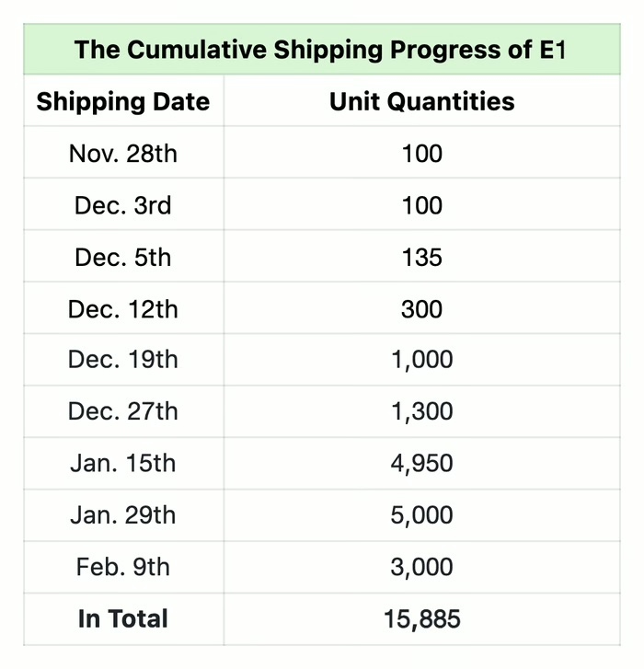Image resolution: width=644 pixels, height=669 pixels.
Task: Select the In Total row label
Action: pyautogui.click(x=123, y=618)
